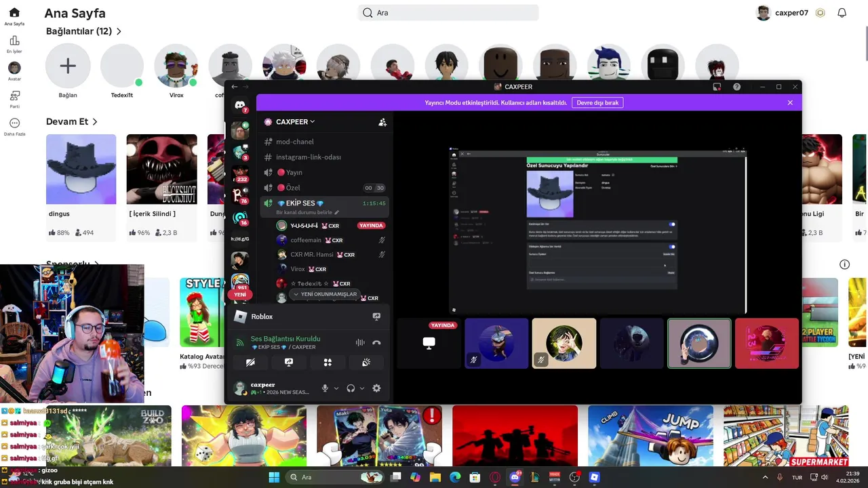Image resolution: width=868 pixels, height=488 pixels.
Task: Open microphone input device dropdown arrow
Action: tap(336, 388)
